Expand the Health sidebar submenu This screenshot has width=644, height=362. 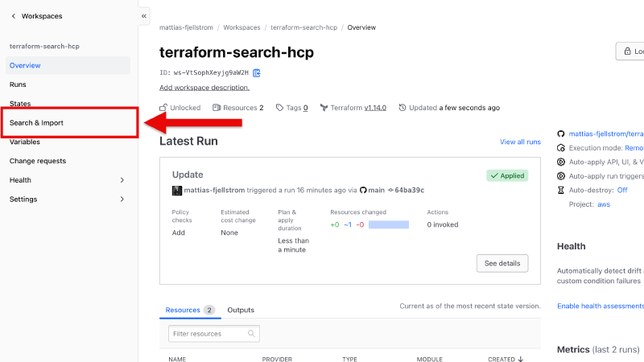tap(122, 180)
